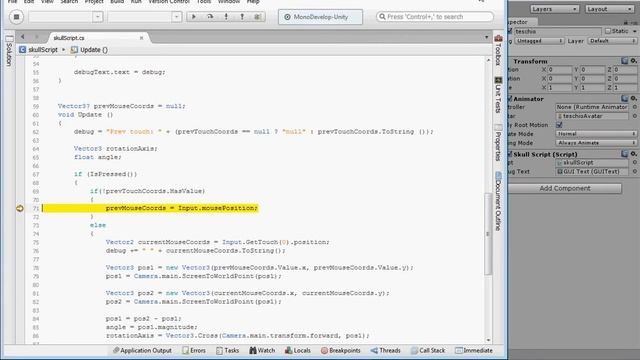This screenshot has height=360, width=640.
Task: Click the Continue execution play icon
Action: (194, 17)
